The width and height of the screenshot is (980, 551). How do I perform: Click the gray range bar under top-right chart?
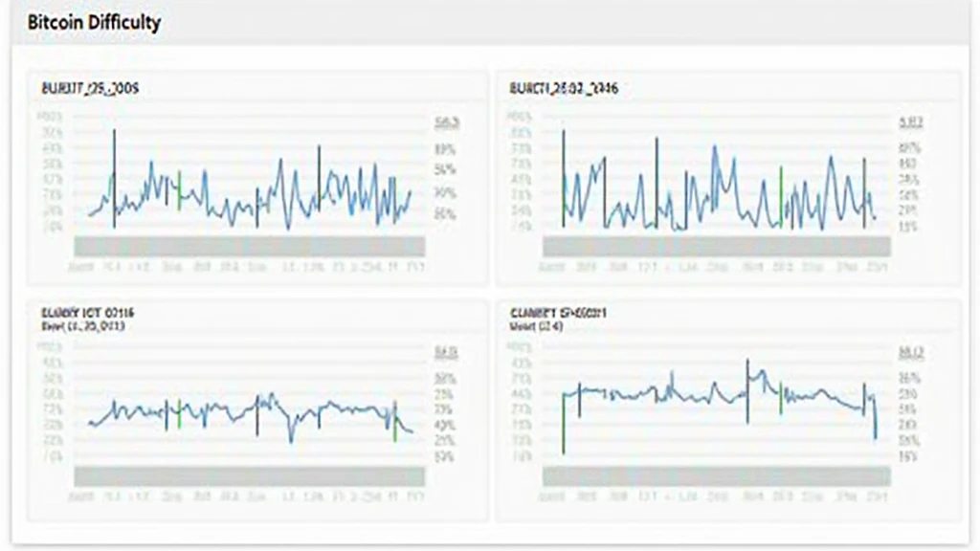[x=716, y=246]
